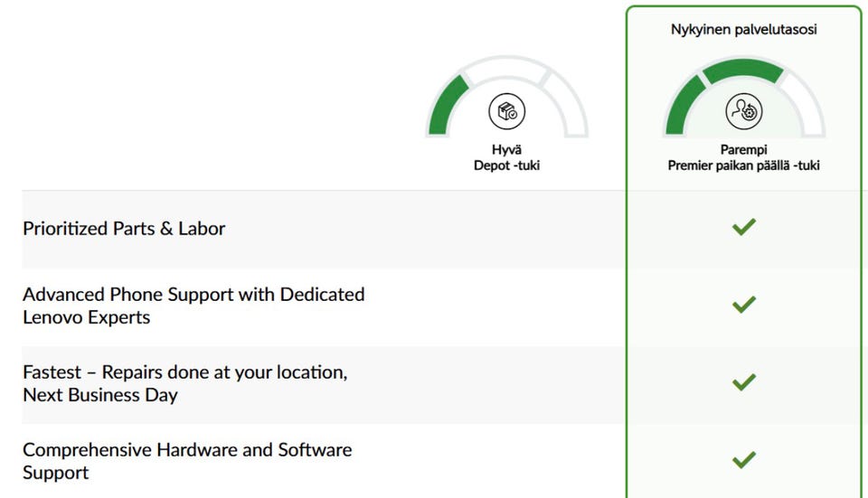Click the "Premier paikan päällä -tuki" text

743,165
